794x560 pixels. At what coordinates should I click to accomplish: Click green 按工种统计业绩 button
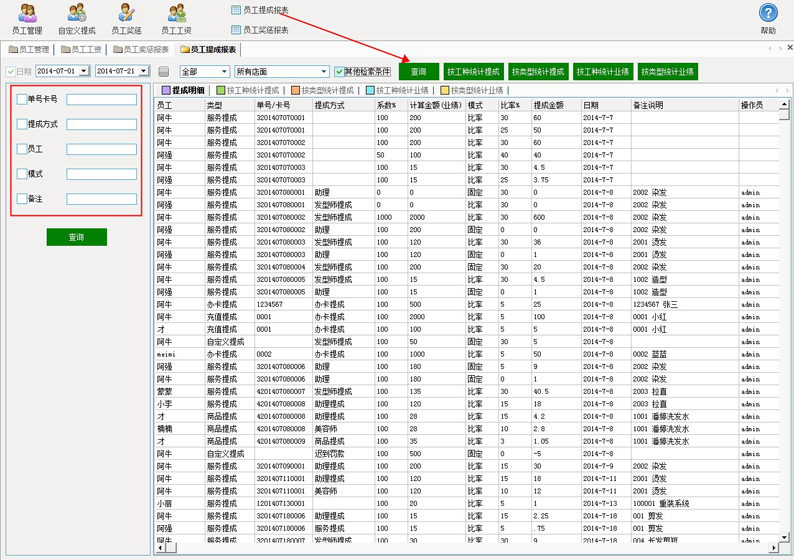pos(603,72)
